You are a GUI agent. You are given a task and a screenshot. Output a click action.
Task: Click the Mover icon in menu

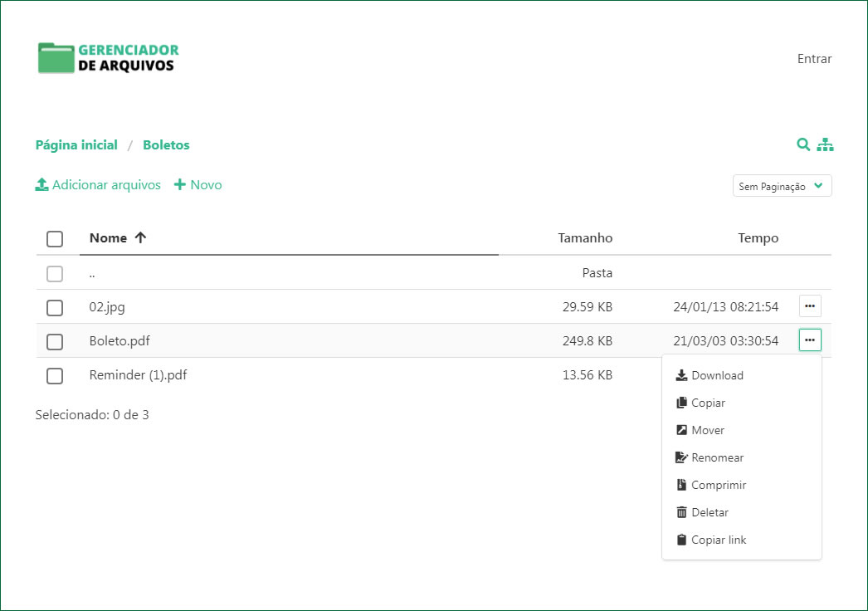point(681,430)
